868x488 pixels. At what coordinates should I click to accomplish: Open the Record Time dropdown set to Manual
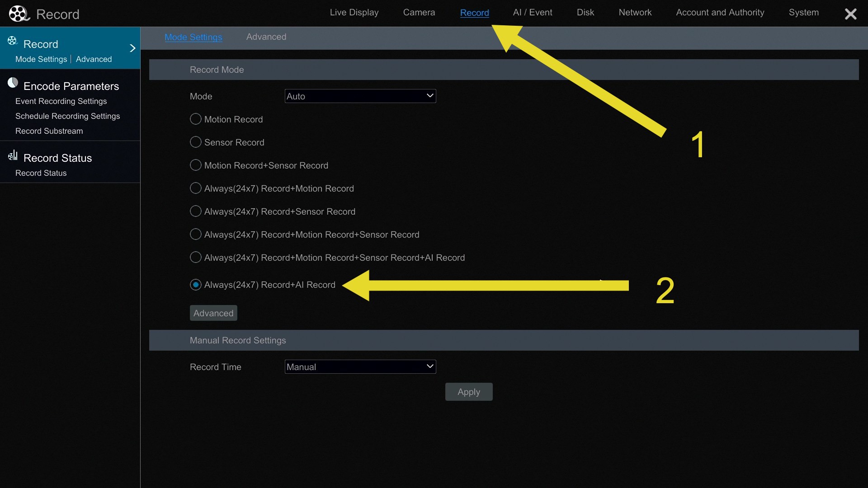pyautogui.click(x=360, y=367)
